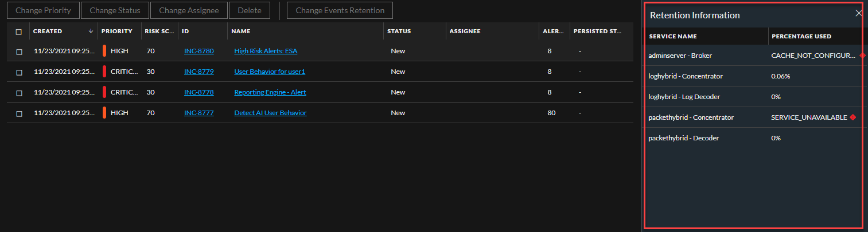
Task: Click the red warning diamond for adminserver Broker
Action: [x=862, y=56]
